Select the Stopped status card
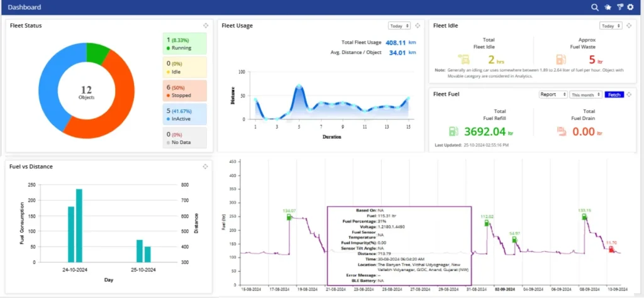644x298 pixels. 185,91
